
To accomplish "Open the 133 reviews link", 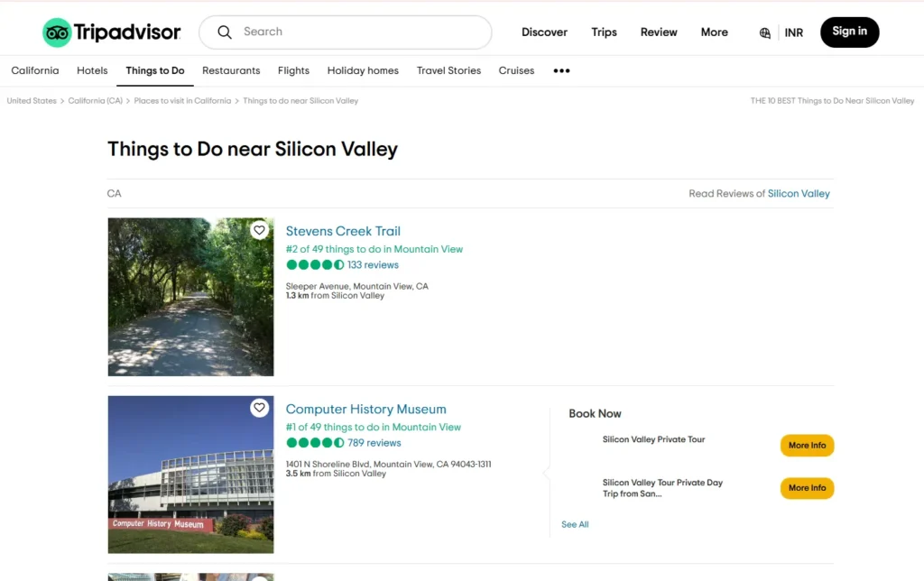I will click(373, 265).
